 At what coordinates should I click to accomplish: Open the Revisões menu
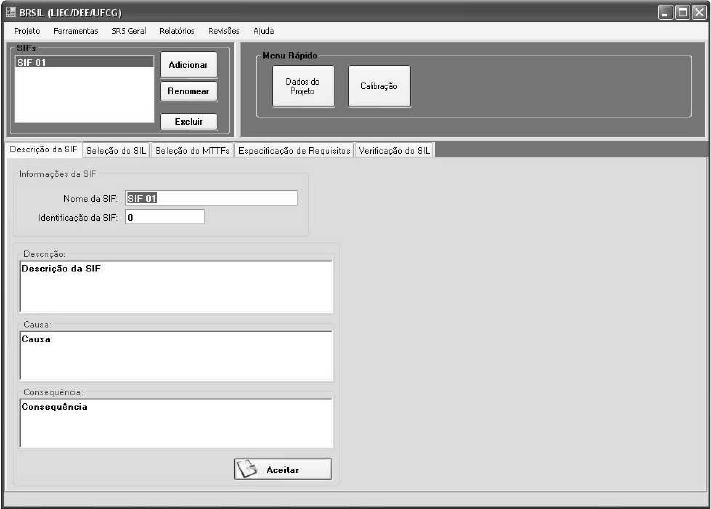(x=224, y=31)
